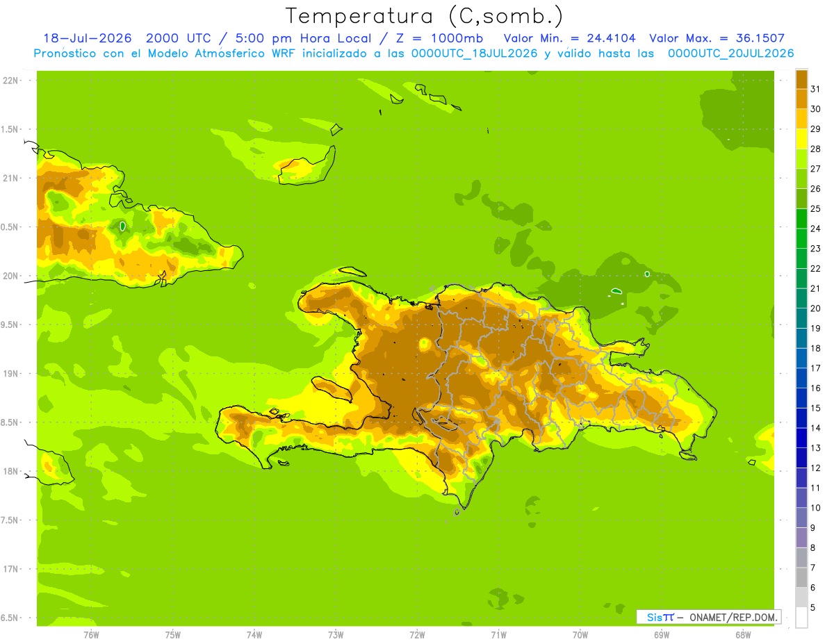Click the brown color bar segment above 31
The width and height of the screenshot is (834, 644).
pyautogui.click(x=801, y=79)
